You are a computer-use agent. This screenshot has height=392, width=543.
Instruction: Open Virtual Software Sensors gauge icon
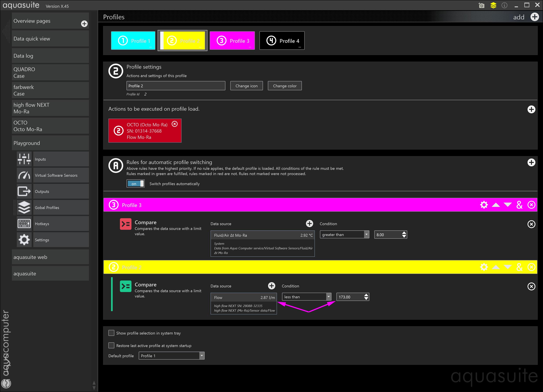[x=24, y=175]
